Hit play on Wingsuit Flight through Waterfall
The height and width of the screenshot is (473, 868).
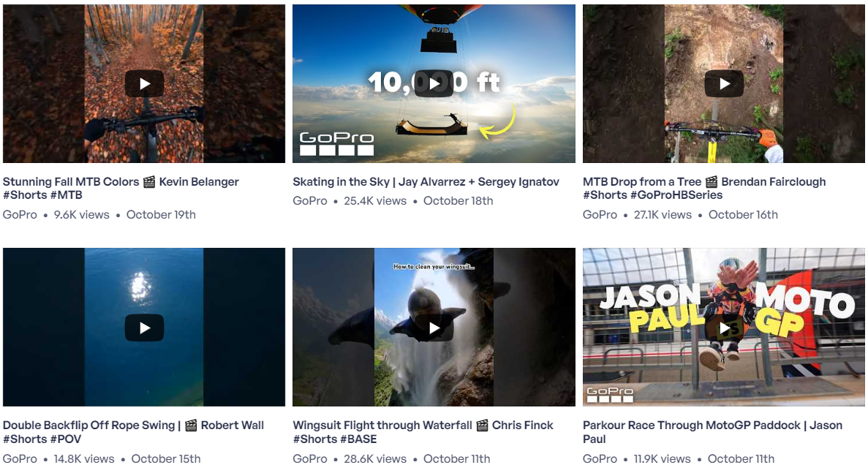pos(434,328)
